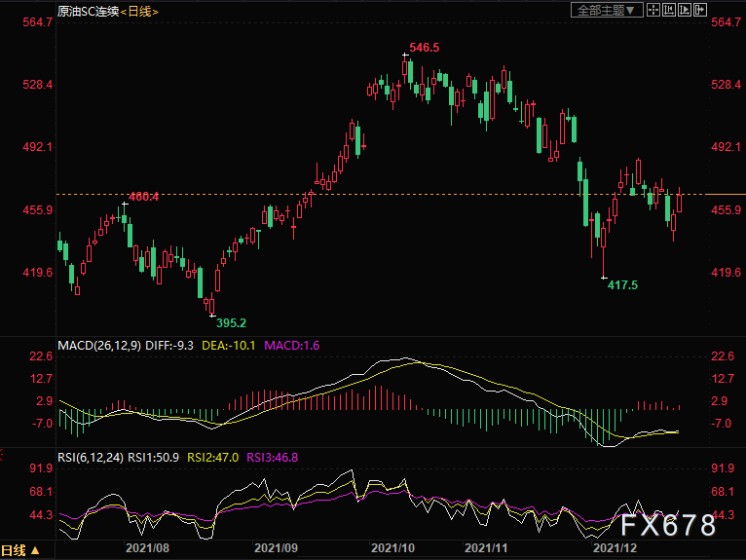Viewport: 746px width, 560px height.
Task: Click the 2021/08 date marker
Action: click(147, 548)
